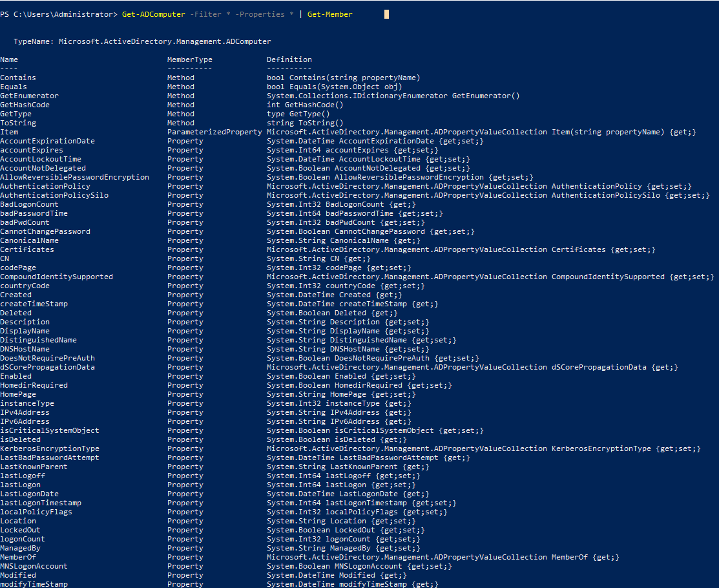The image size is (719, 588).
Task: Click the blinking cursor block after the command
Action: pos(386,14)
